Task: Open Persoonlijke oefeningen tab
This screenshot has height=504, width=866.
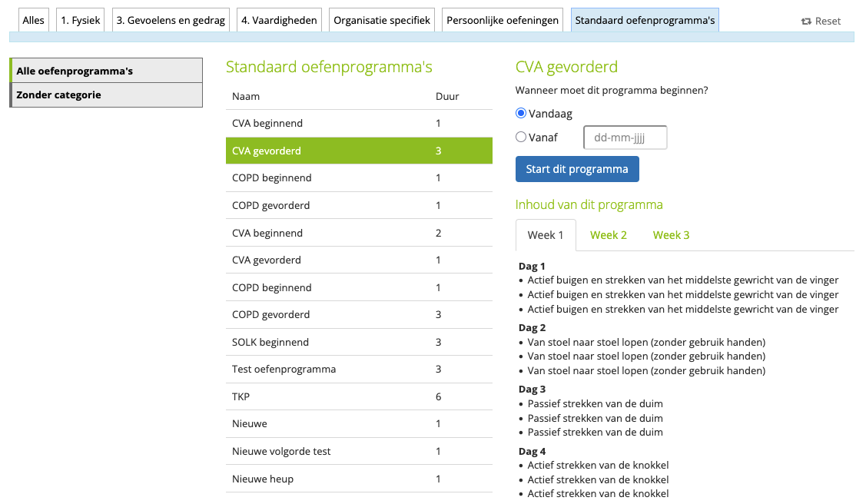Action: coord(503,20)
